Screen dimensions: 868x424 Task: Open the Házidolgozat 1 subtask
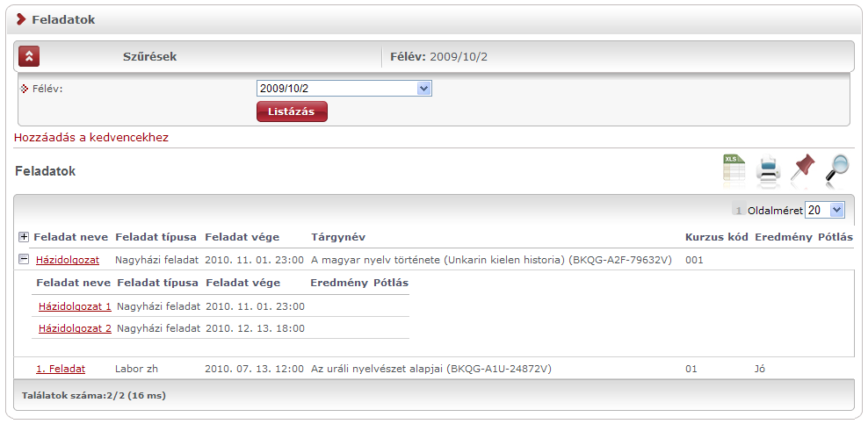pyautogui.click(x=75, y=306)
